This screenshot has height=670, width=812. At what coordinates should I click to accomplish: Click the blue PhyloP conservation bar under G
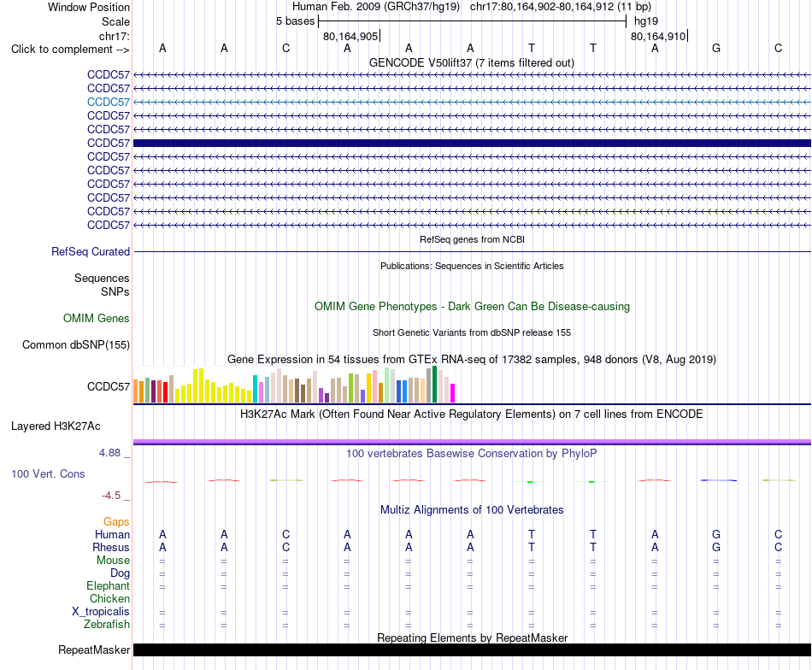pos(718,480)
